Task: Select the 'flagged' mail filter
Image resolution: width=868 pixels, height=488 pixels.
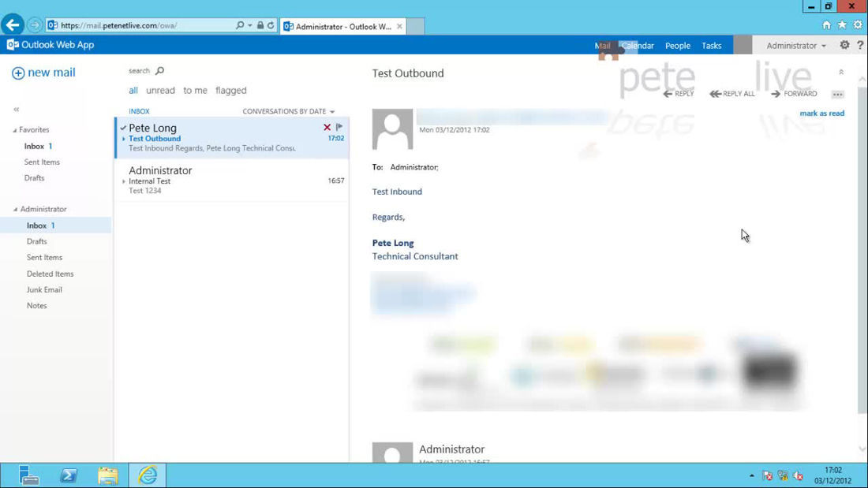Action: tap(231, 90)
